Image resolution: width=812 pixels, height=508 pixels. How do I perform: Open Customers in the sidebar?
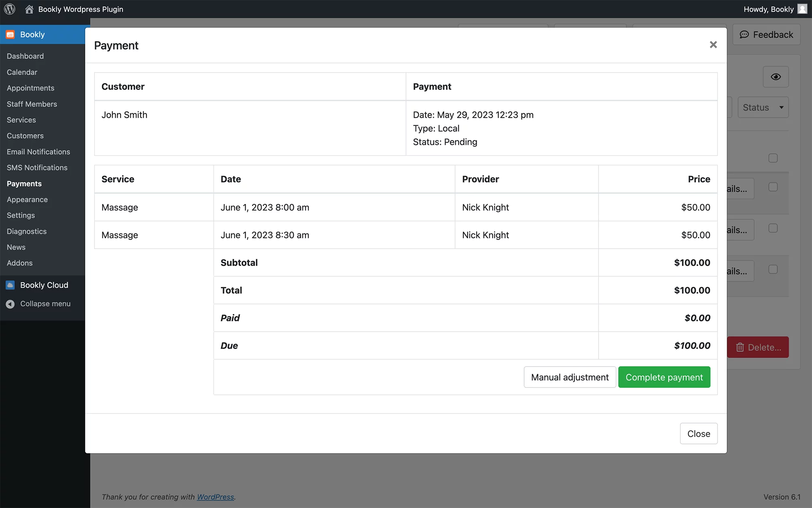pos(25,136)
